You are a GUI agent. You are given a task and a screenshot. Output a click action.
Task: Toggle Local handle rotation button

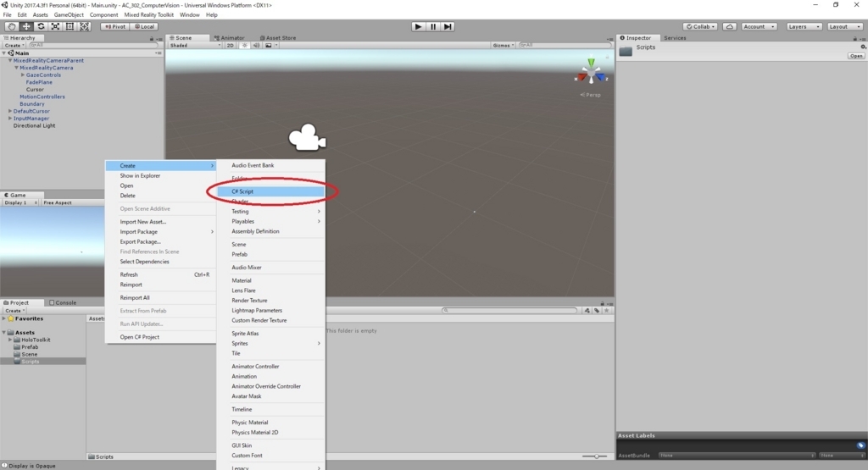[144, 26]
